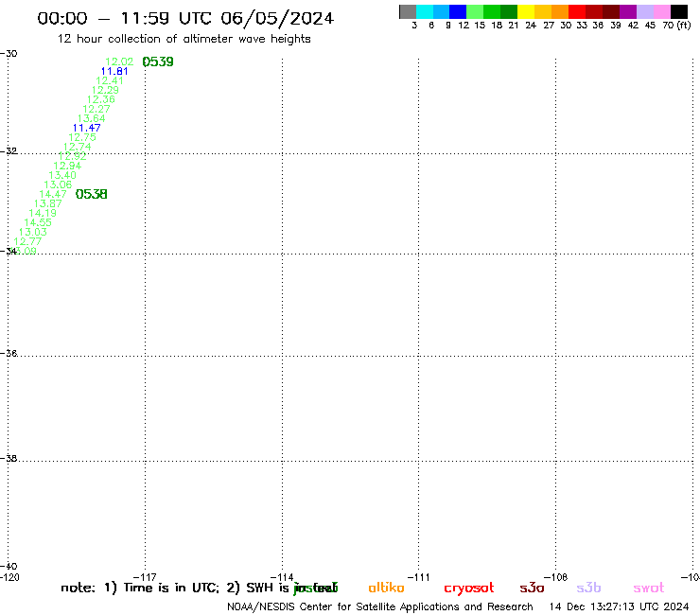Click the wave height value 12.27

click(x=96, y=109)
